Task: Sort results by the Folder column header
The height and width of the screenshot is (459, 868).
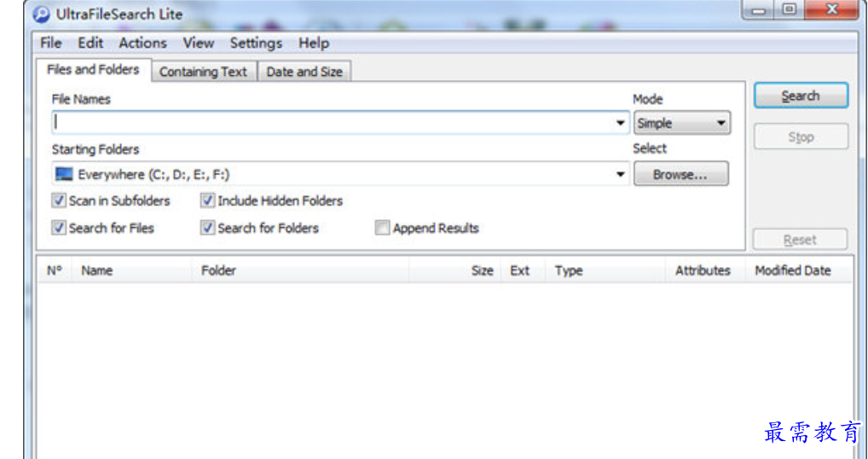Action: click(301, 270)
